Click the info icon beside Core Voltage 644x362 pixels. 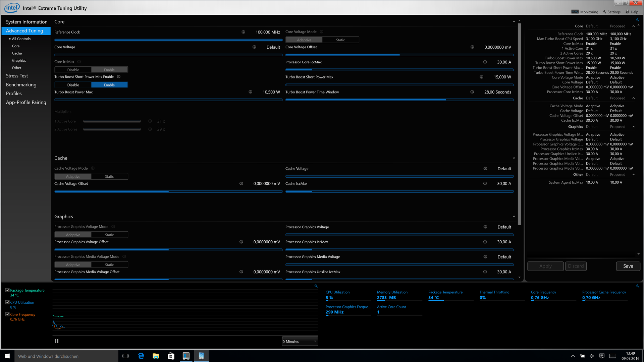tap(254, 47)
